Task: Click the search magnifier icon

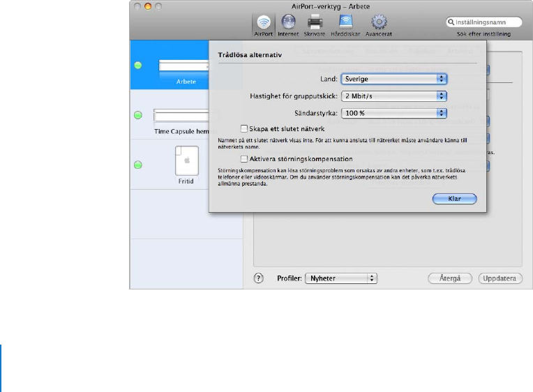Action: point(451,22)
